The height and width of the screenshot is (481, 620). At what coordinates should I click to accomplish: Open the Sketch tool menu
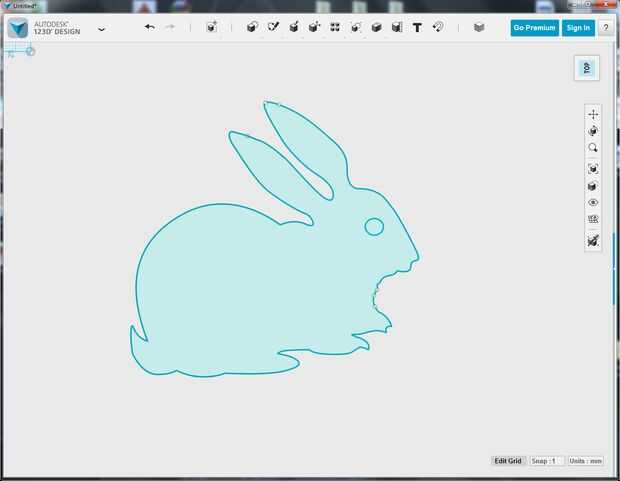272,27
